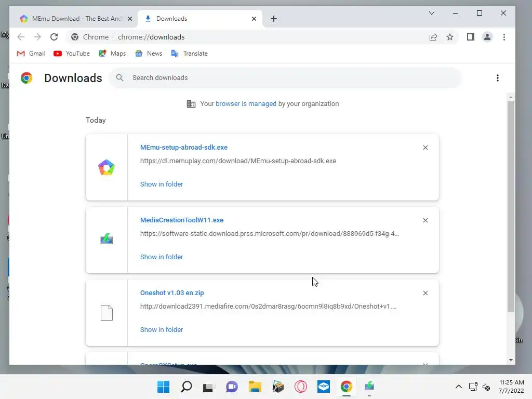Open the image editor app beside File Explorer on the taskbar
Viewport: 532px width, 399px height.
(x=278, y=387)
